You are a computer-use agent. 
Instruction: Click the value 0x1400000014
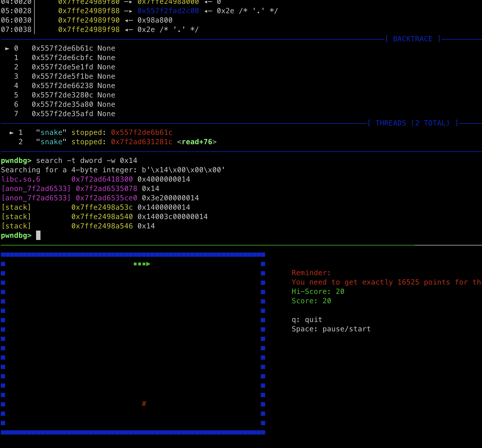[x=164, y=207]
